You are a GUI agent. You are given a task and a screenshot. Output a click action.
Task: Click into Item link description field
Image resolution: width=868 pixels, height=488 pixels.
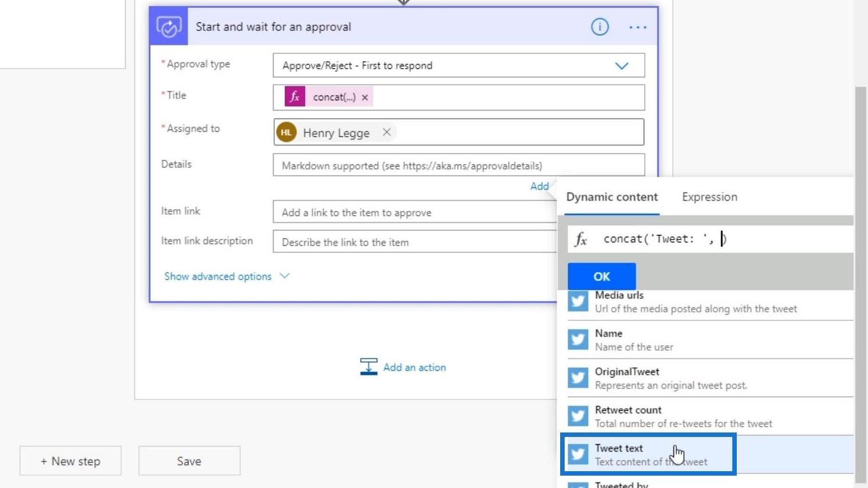tap(415, 242)
